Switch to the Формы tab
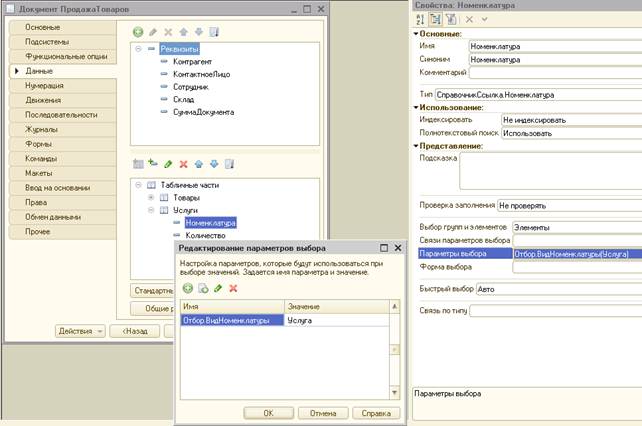Image resolution: width=642 pixels, height=426 pixels. (x=63, y=144)
